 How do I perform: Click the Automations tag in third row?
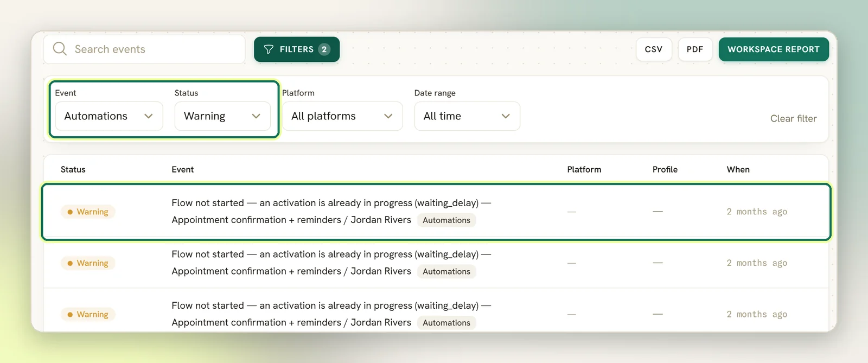click(446, 323)
